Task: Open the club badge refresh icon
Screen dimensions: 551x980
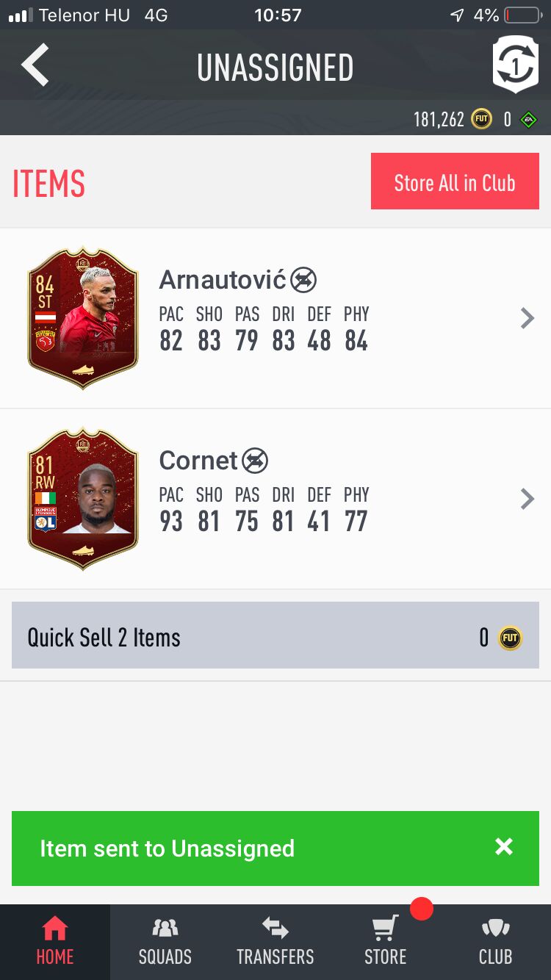Action: tap(515, 65)
